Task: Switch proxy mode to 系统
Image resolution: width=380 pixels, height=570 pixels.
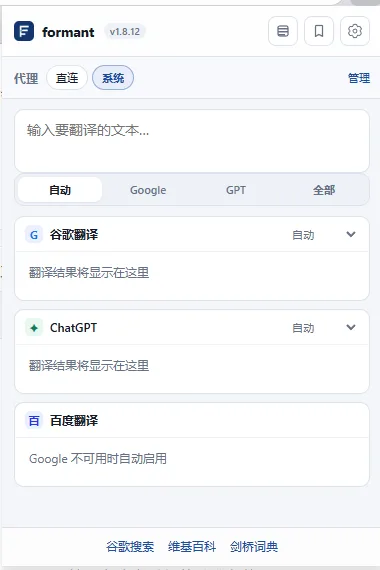Action: (x=113, y=78)
